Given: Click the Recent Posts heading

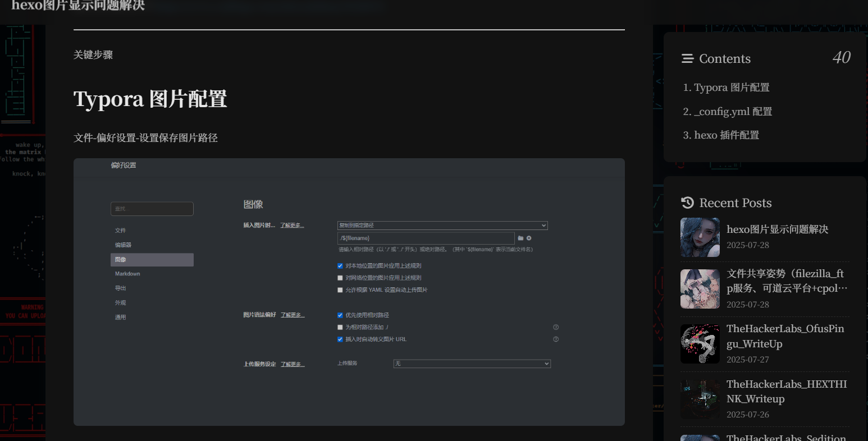Looking at the screenshot, I should 735,203.
